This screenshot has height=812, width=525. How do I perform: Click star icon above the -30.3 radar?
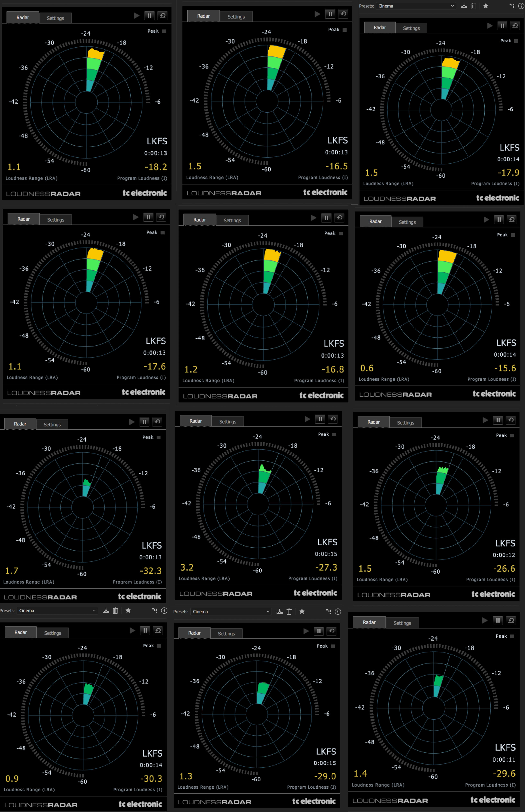pyautogui.click(x=128, y=611)
